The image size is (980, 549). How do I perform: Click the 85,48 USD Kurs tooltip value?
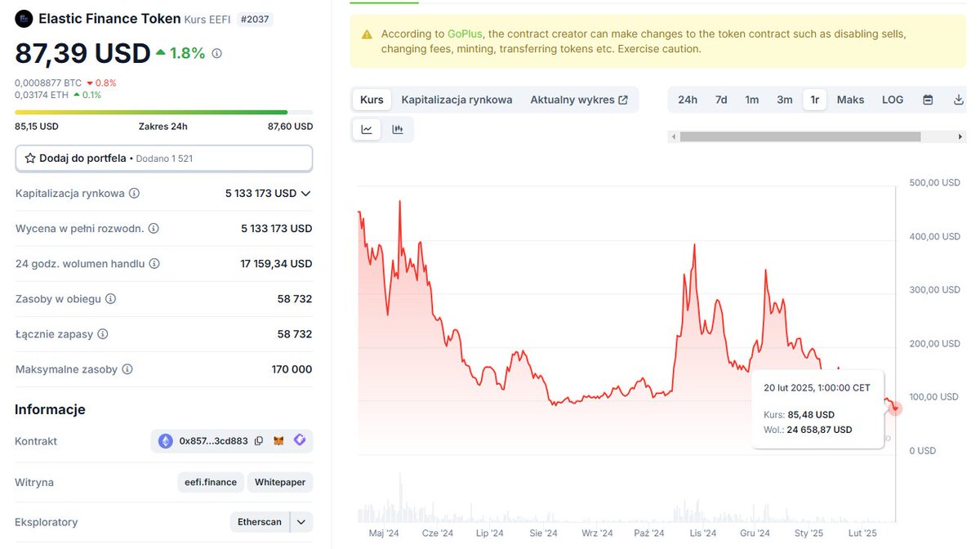click(811, 414)
